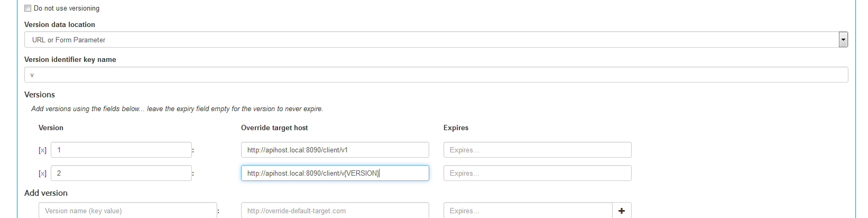Set the Expires field for version 2
This screenshot has height=218, width=868.
point(537,174)
